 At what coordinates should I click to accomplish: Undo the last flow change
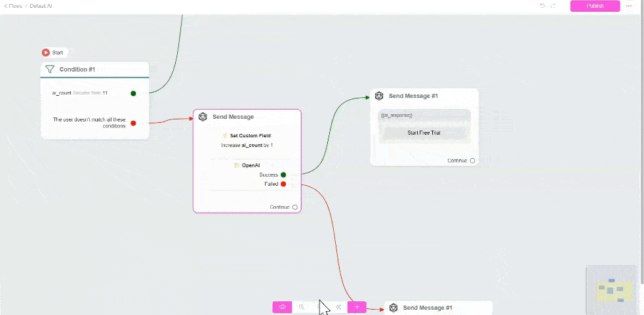coord(542,6)
